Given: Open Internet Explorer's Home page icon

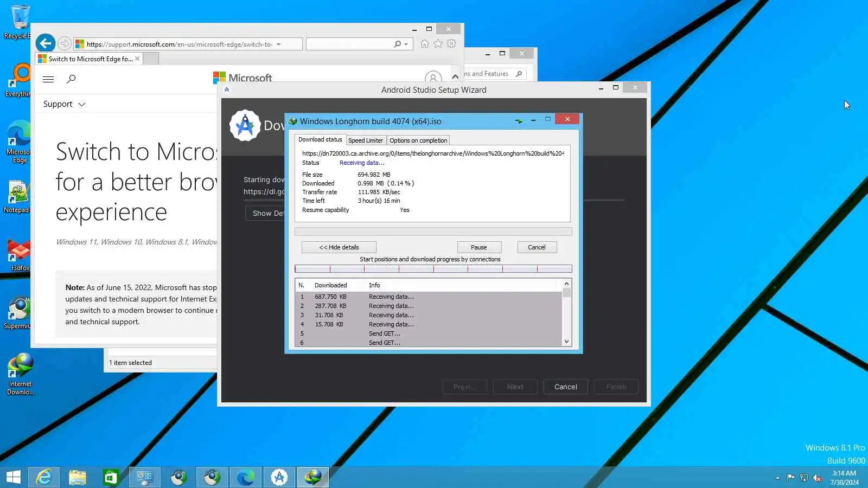Looking at the screenshot, I should [x=425, y=43].
